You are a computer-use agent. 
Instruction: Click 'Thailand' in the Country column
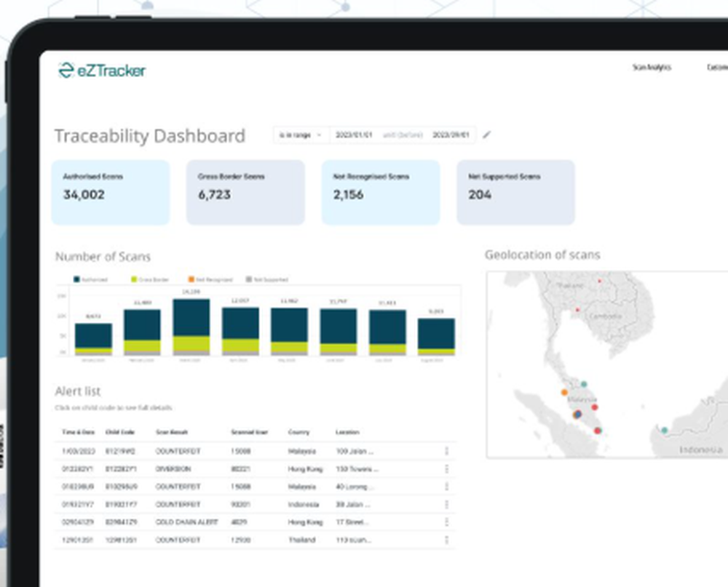pos(302,540)
